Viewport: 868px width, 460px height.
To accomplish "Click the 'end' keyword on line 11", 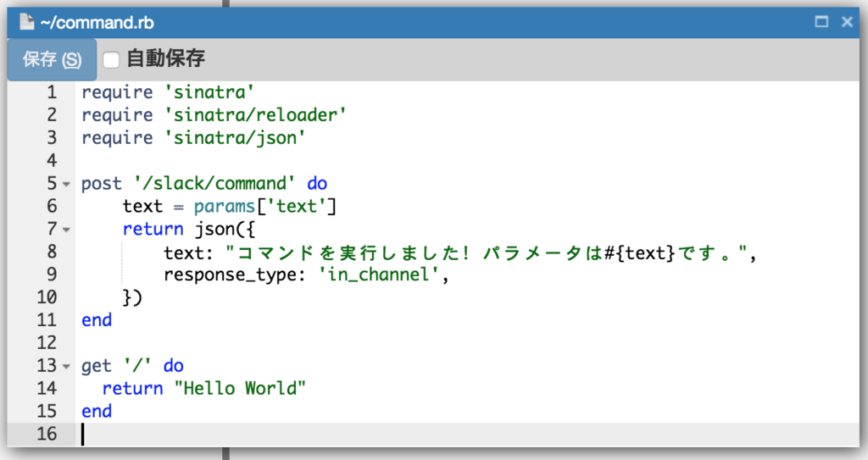I will pos(97,320).
